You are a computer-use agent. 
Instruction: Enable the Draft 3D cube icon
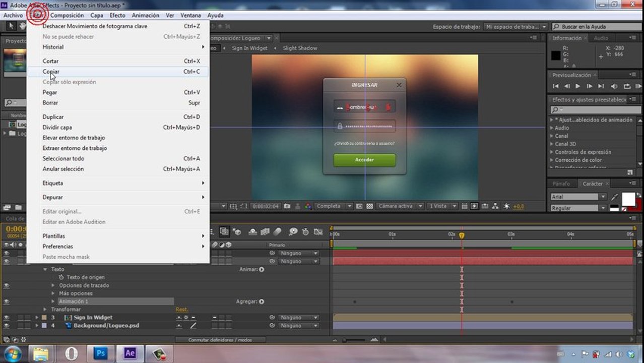pos(236,232)
